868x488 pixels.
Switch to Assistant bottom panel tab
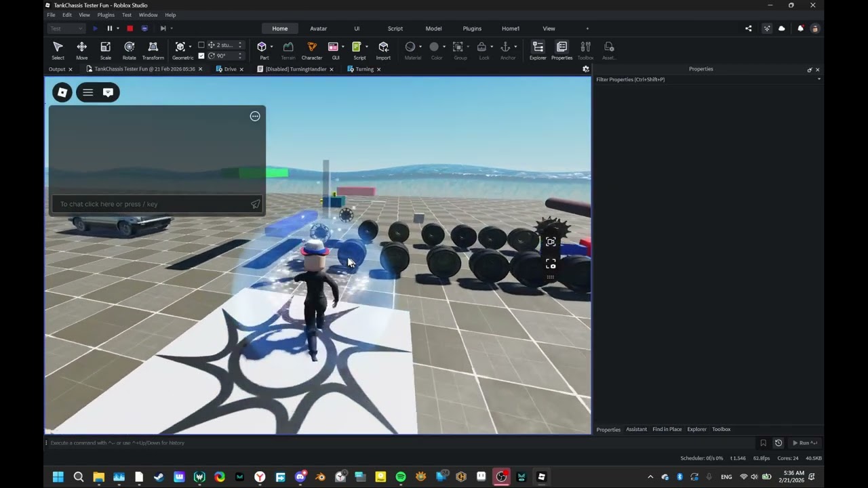point(636,429)
